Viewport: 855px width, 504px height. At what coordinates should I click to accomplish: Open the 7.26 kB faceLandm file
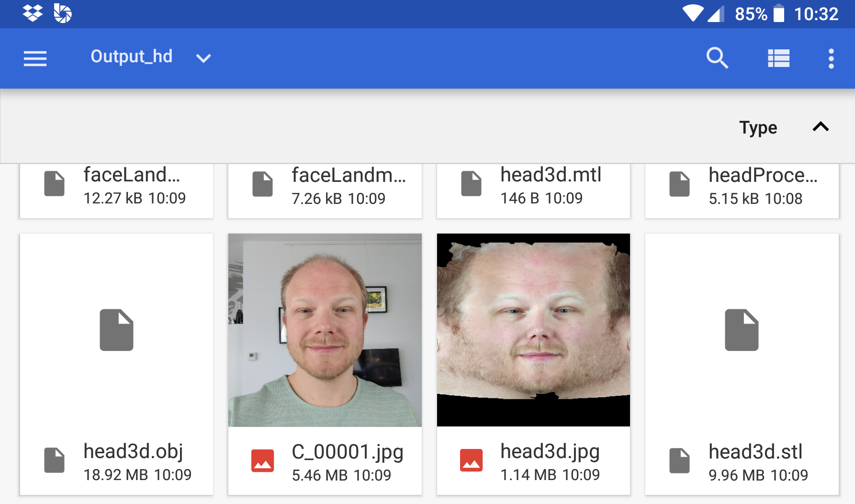pyautogui.click(x=325, y=186)
